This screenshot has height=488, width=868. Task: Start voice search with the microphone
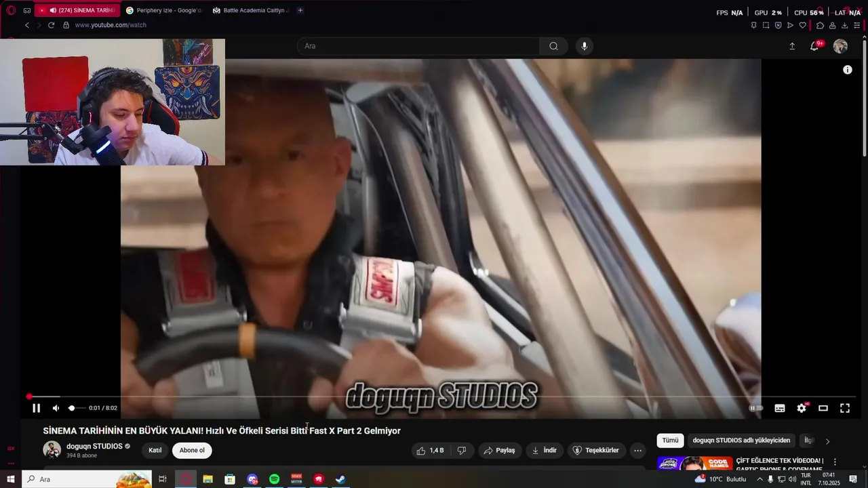click(x=585, y=46)
